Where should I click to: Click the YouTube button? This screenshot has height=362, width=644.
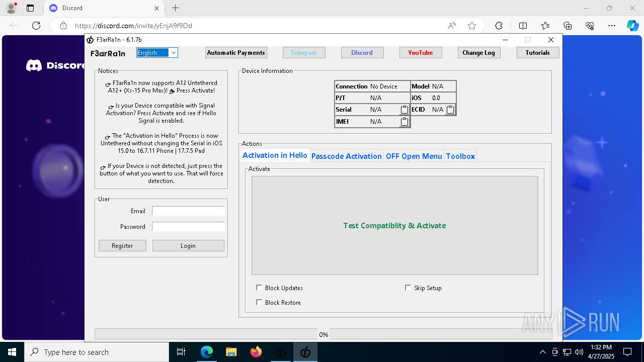coord(421,53)
